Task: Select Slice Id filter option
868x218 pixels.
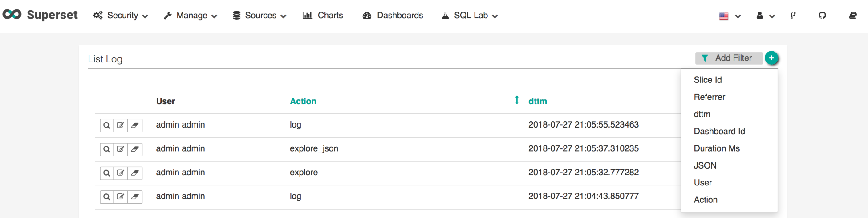Action: [x=708, y=80]
